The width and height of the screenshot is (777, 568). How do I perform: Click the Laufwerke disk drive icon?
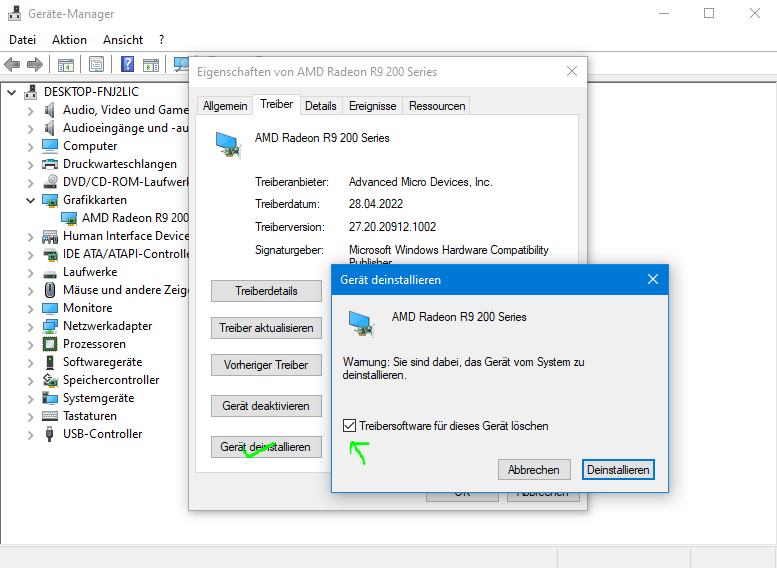point(50,274)
